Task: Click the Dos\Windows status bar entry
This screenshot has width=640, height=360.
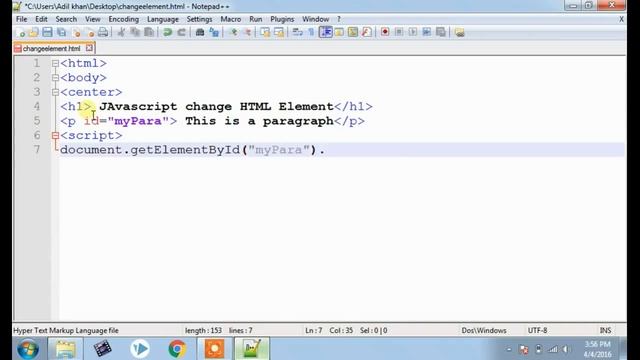Action: point(484,330)
